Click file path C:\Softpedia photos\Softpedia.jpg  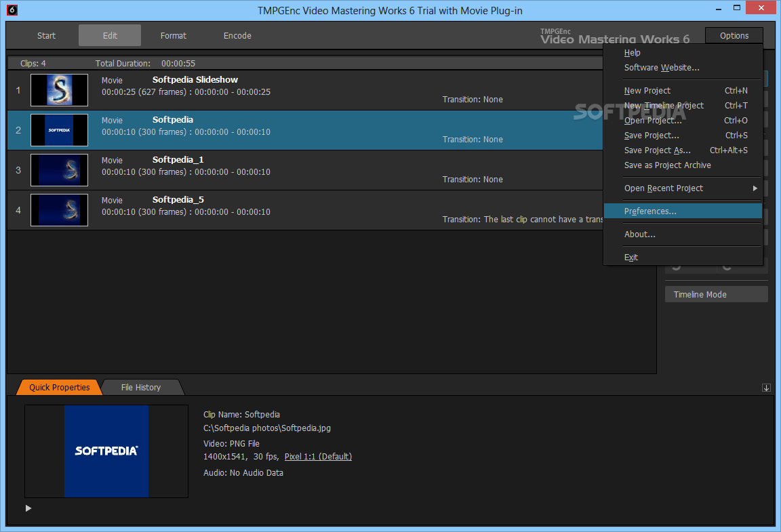coord(267,428)
